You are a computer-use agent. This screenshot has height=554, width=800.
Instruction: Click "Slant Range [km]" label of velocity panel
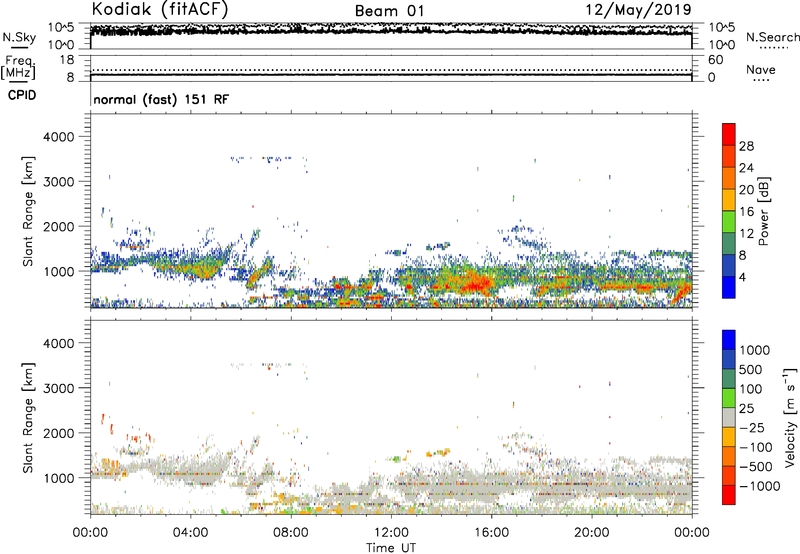click(28, 418)
